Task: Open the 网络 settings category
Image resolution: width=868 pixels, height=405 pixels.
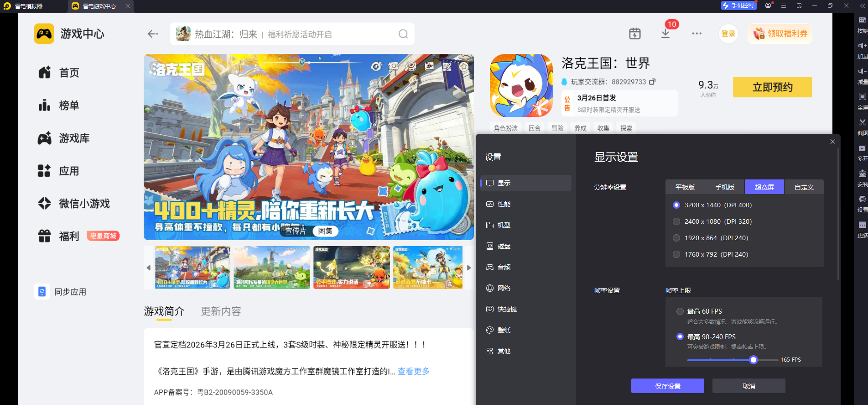Action: (x=526, y=288)
